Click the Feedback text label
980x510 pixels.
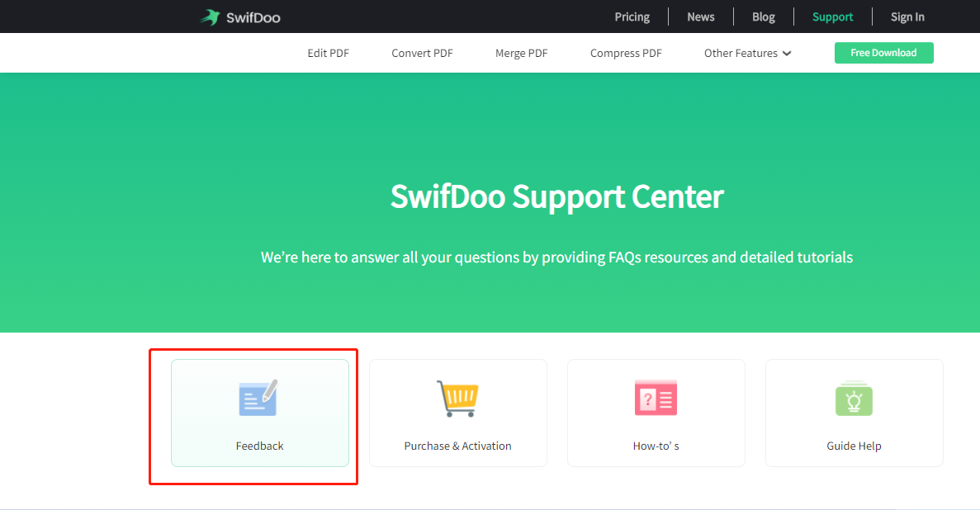point(259,446)
